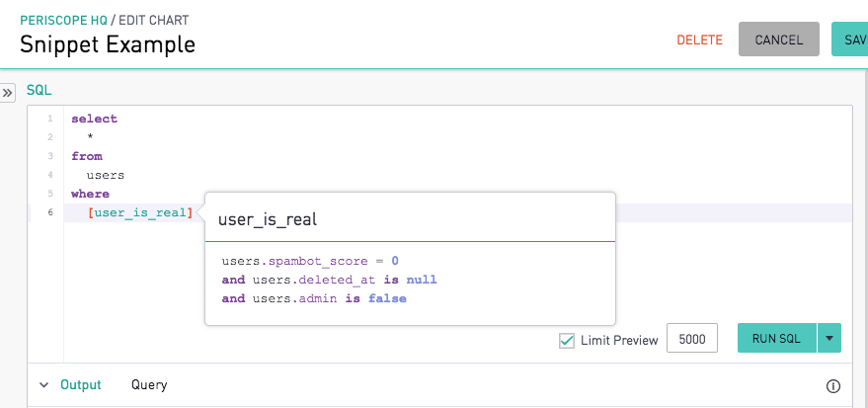The image size is (868, 408).
Task: Collapse the Output section chevron
Action: point(44,385)
